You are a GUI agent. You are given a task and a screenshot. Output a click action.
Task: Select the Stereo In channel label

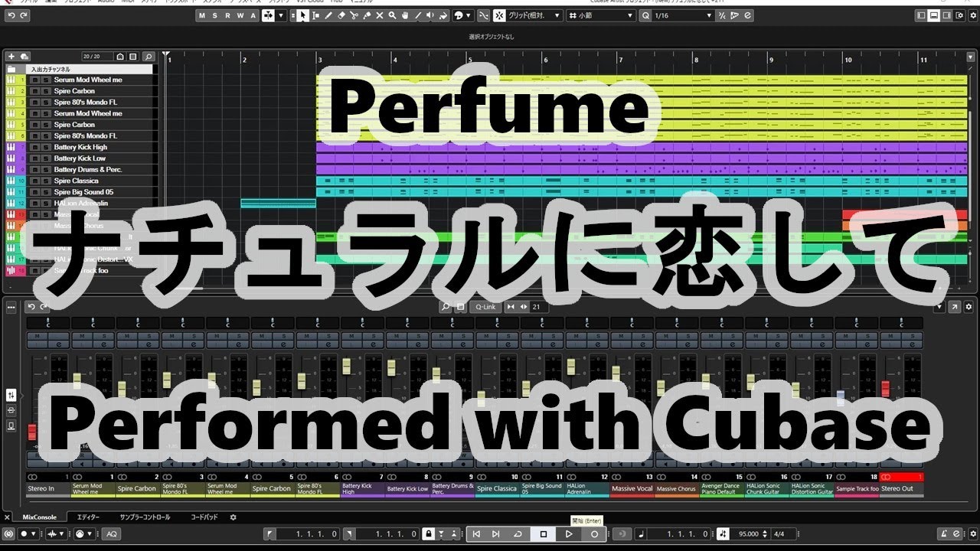pyautogui.click(x=47, y=489)
